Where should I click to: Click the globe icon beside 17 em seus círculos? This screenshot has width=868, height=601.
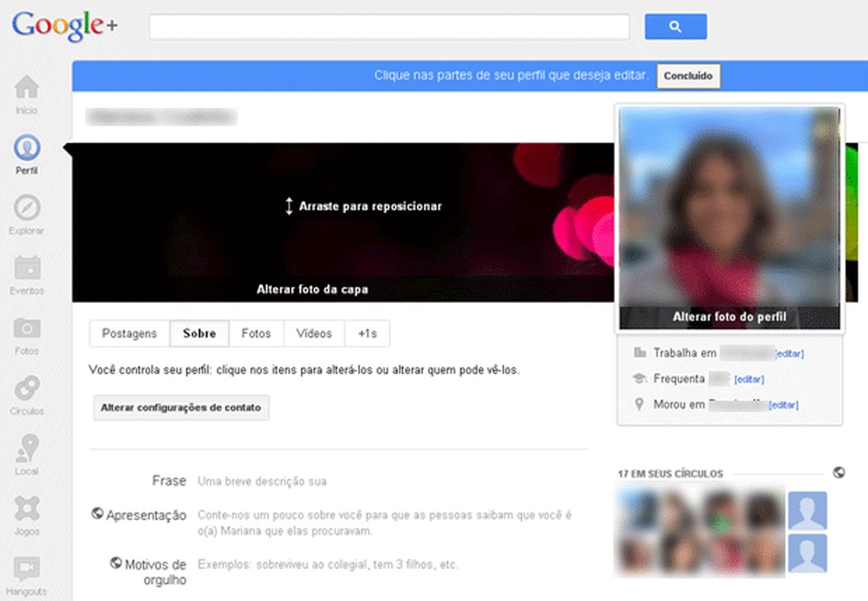click(x=839, y=472)
